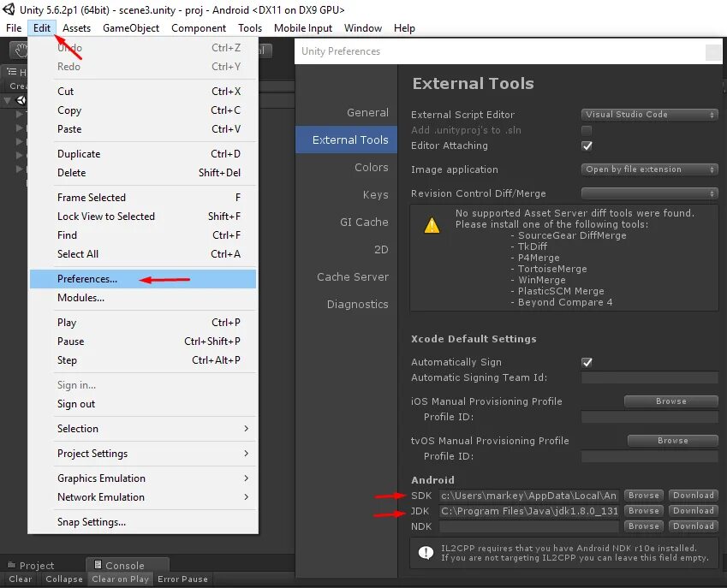This screenshot has width=727, height=588.
Task: Choose Lock View to Selected
Action: [x=143, y=217]
